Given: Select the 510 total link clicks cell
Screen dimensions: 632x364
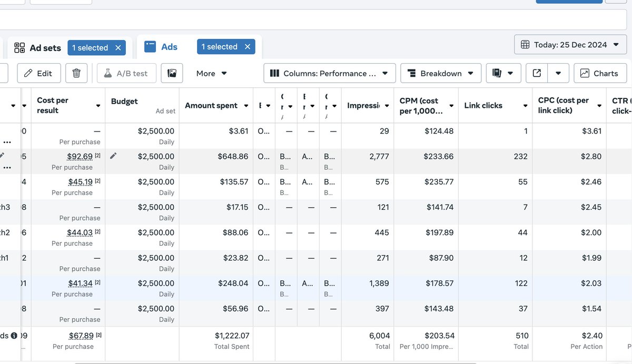Looking at the screenshot, I should [x=521, y=335].
